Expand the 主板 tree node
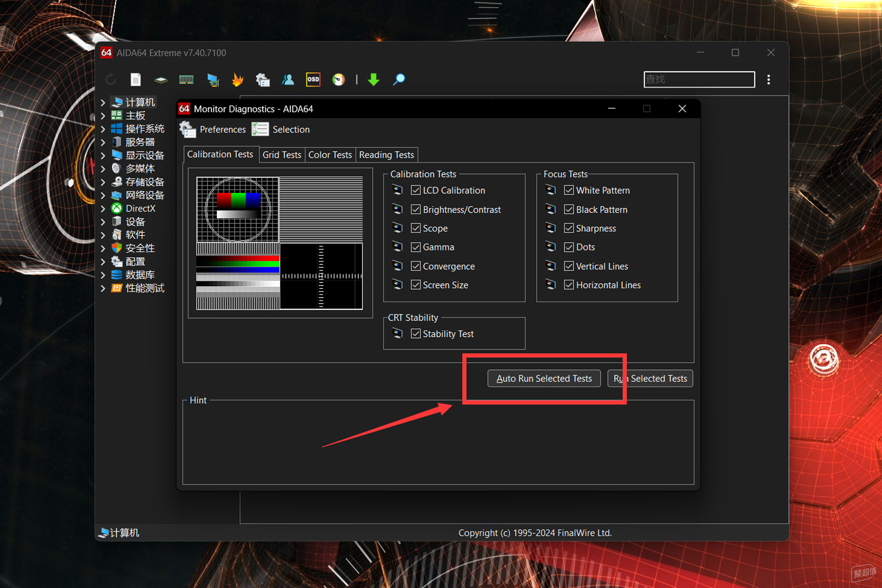This screenshot has width=882, height=588. (103, 116)
